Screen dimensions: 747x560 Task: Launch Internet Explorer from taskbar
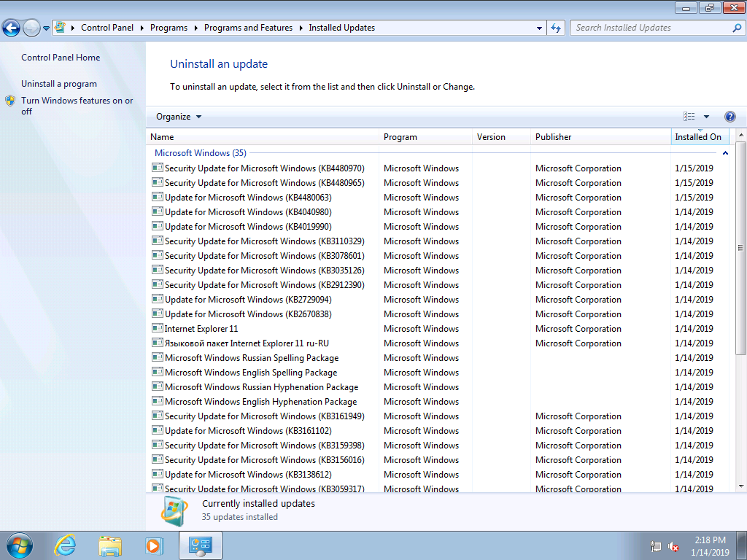[x=65, y=545]
